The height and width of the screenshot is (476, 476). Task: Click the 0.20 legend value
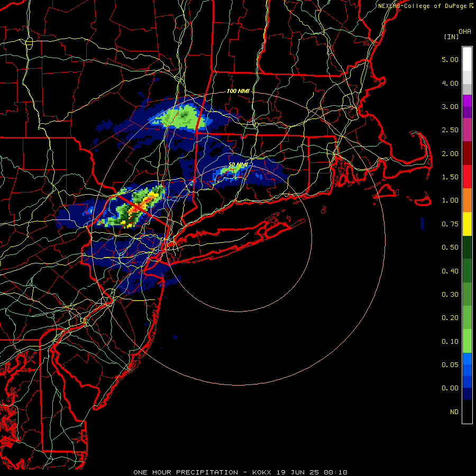point(450,318)
